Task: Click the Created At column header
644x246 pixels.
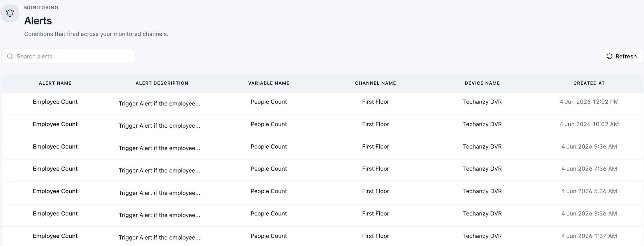Action: [x=589, y=83]
